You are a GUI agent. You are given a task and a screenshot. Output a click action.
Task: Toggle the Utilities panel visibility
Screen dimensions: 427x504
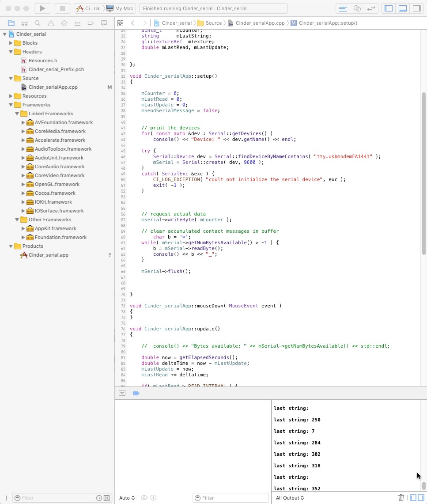tap(417, 8)
